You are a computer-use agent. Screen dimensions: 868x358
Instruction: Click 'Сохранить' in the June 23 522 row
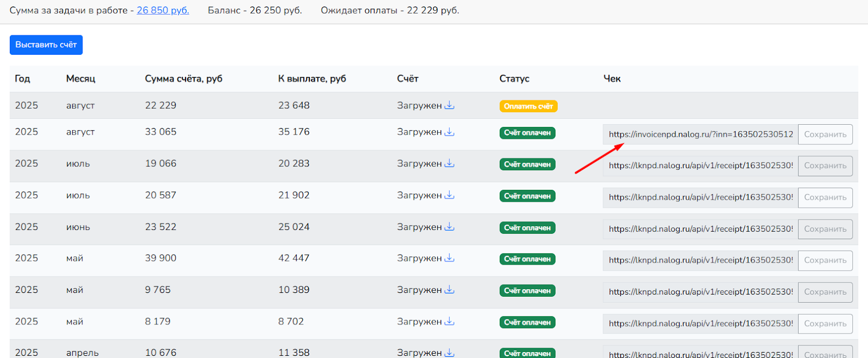825,229
